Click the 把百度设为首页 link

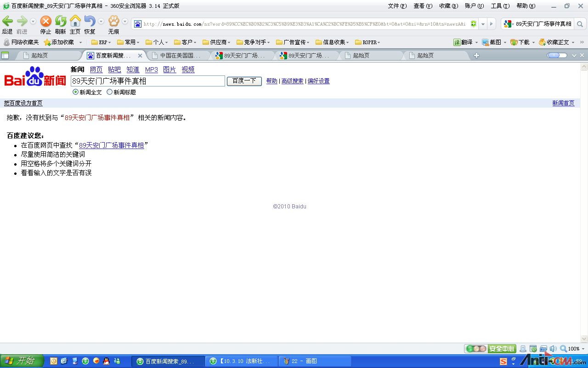(x=23, y=103)
